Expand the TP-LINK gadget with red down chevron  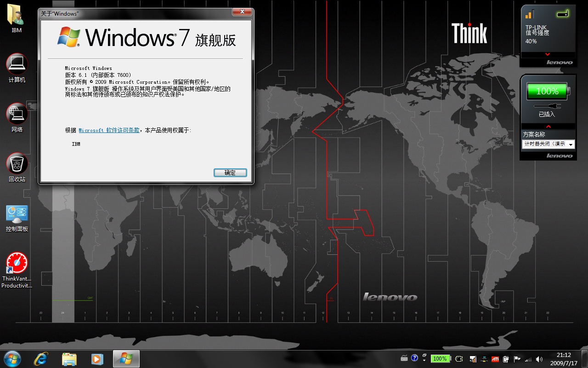tap(547, 54)
